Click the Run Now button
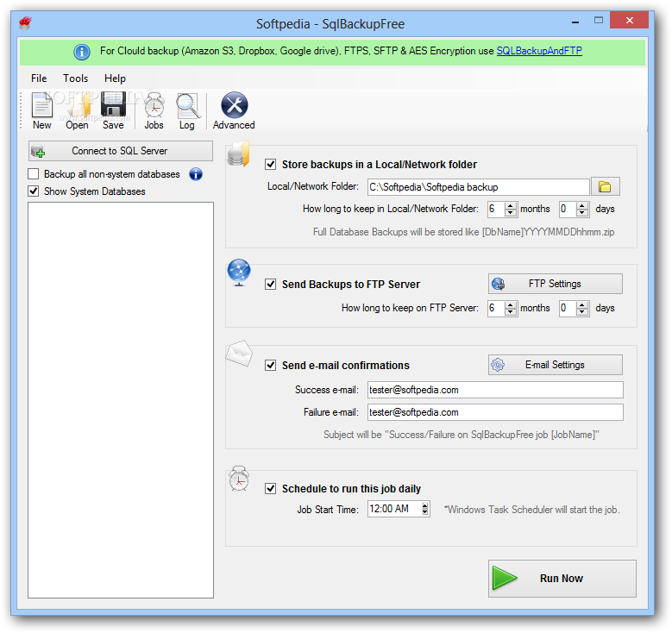This screenshot has width=672, height=633. point(562,578)
